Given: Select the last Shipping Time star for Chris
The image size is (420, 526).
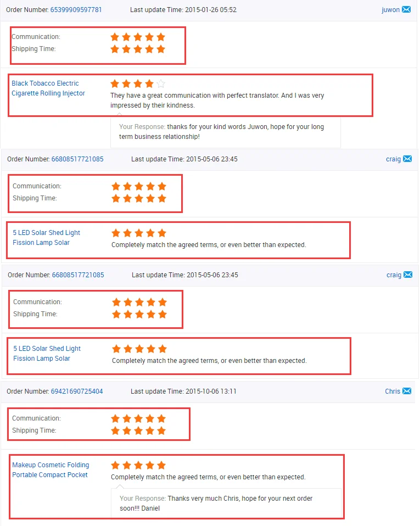Looking at the screenshot, I should [x=161, y=430].
